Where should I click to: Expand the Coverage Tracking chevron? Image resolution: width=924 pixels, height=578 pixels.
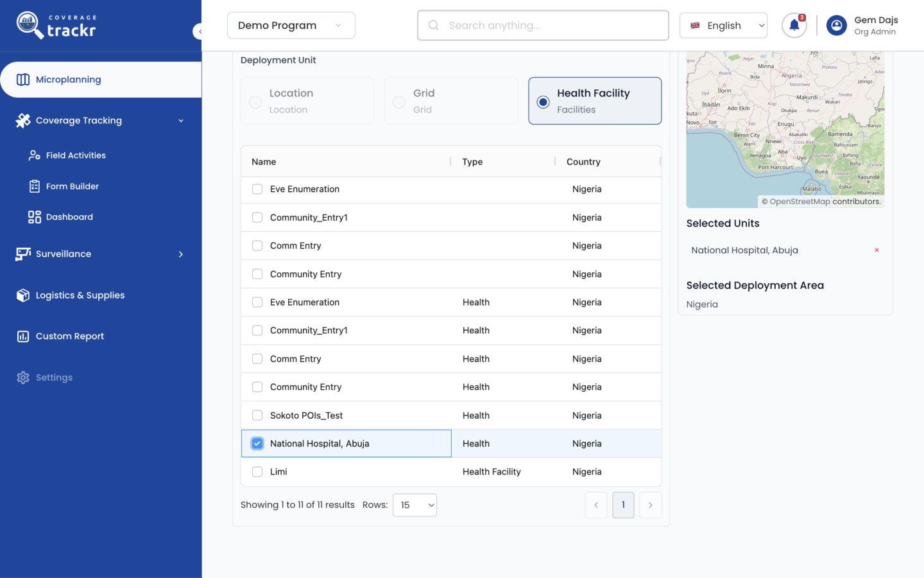pos(181,121)
